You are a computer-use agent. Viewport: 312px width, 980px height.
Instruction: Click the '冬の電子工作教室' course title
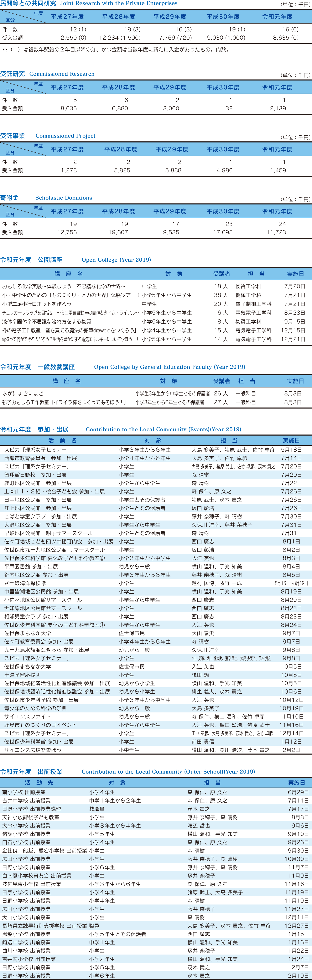(x=69, y=331)
